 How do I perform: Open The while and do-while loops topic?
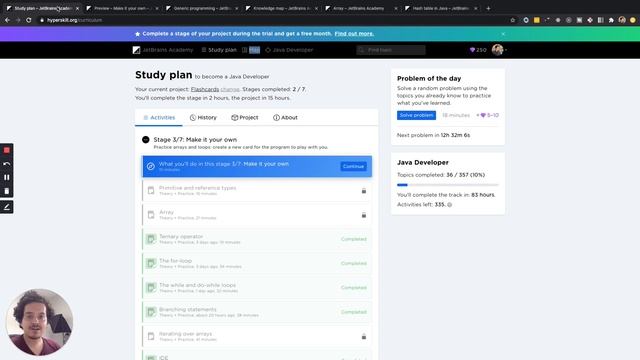tap(257, 288)
